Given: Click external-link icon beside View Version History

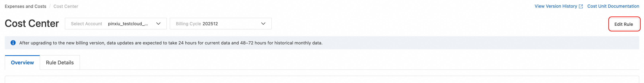Looking at the screenshot, I should pos(581,7).
